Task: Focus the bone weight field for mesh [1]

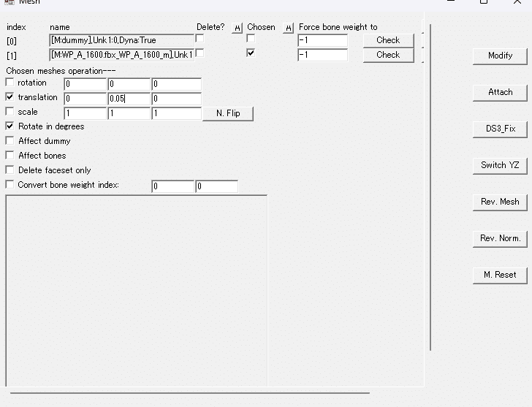Action: click(x=323, y=55)
